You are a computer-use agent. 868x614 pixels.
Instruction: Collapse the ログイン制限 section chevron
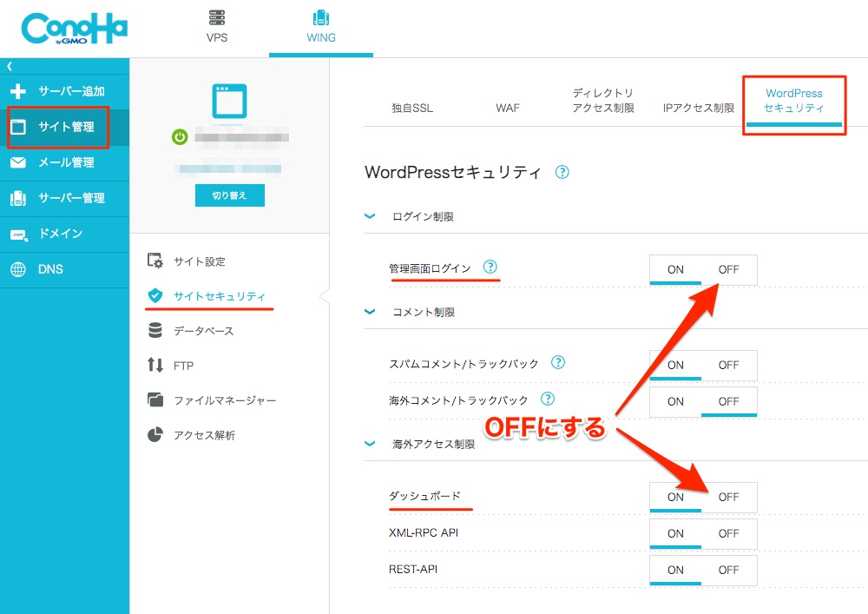[x=370, y=216]
